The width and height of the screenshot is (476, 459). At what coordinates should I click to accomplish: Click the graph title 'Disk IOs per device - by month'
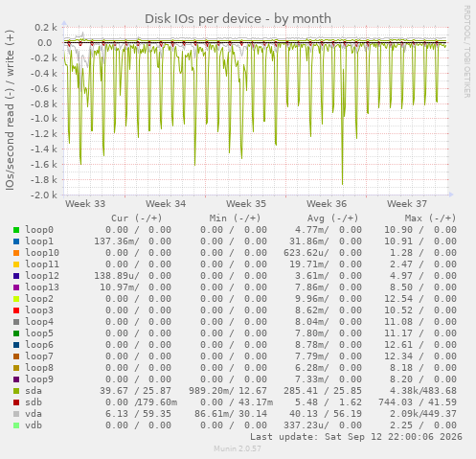pos(238,19)
